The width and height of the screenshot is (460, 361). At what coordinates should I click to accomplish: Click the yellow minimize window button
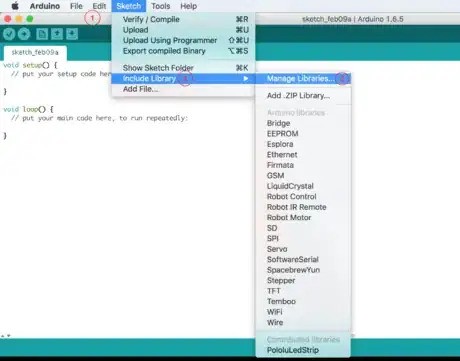click(x=19, y=19)
